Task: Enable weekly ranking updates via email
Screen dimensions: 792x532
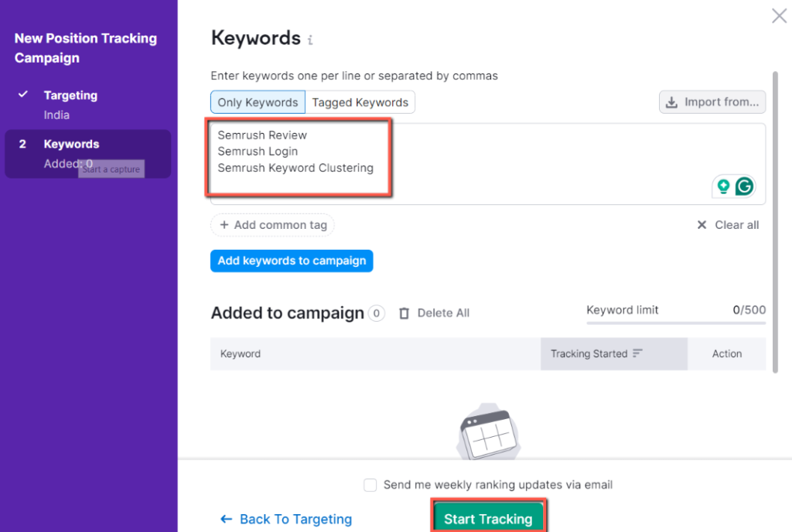Action: [370, 484]
